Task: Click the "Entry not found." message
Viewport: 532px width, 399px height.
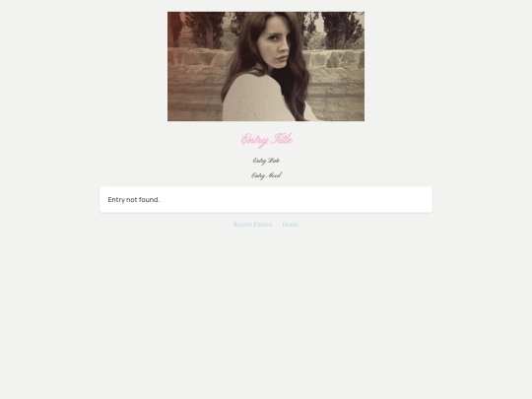Action: (x=134, y=199)
